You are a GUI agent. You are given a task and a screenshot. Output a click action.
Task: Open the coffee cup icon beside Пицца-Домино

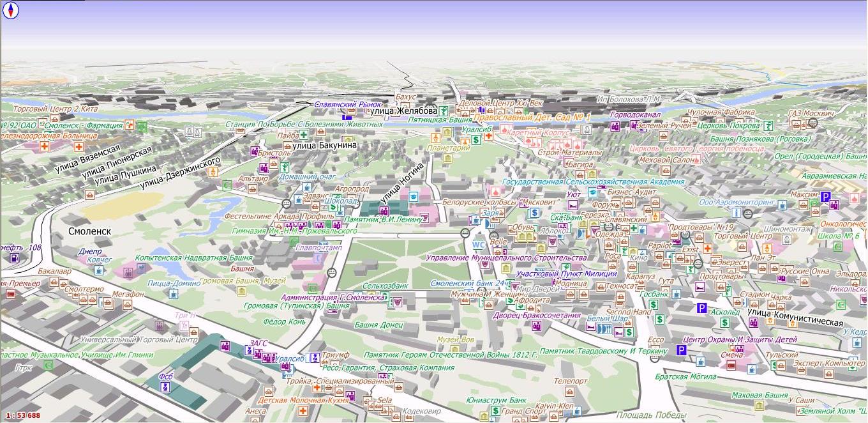pyautogui.click(x=174, y=294)
